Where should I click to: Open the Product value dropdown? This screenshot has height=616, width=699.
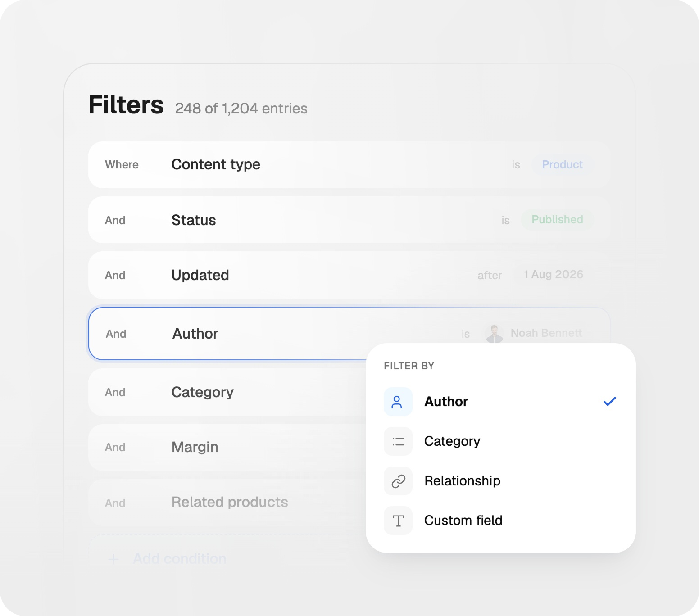562,165
